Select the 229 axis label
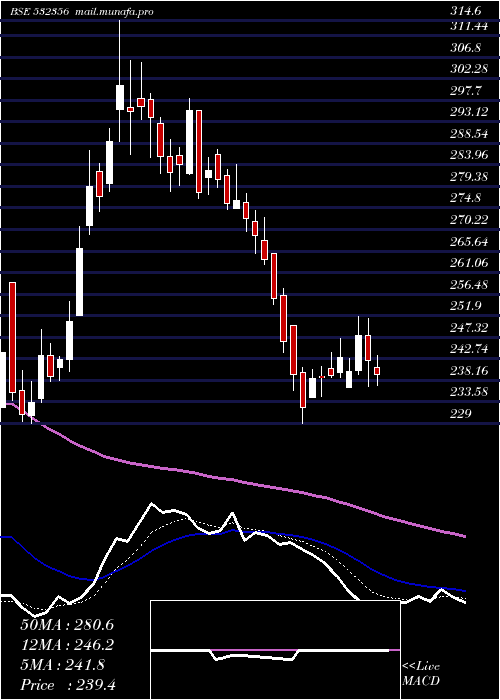The width and height of the screenshot is (500, 700). [460, 413]
